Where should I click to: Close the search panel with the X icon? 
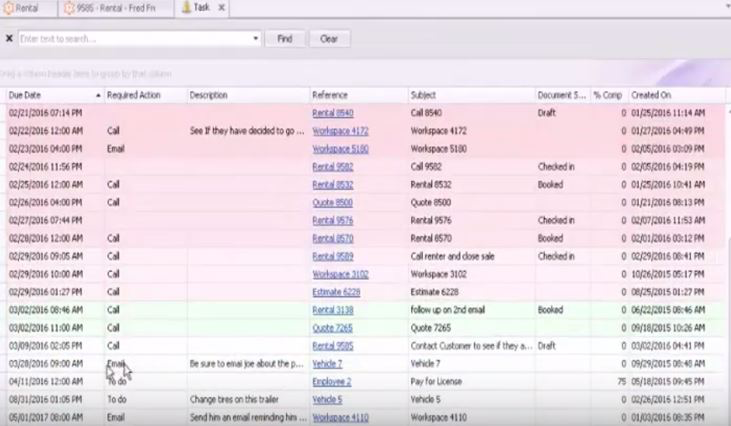point(9,38)
